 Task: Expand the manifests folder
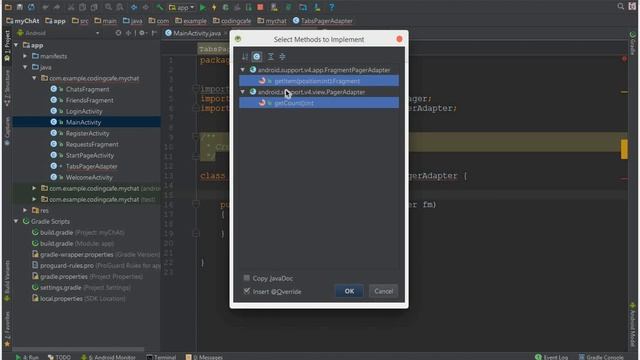(25, 56)
